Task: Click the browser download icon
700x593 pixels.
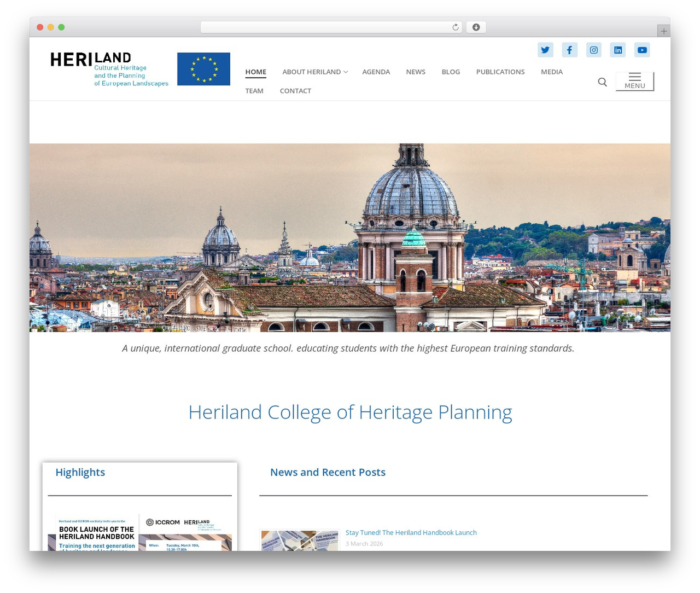Action: point(476,27)
